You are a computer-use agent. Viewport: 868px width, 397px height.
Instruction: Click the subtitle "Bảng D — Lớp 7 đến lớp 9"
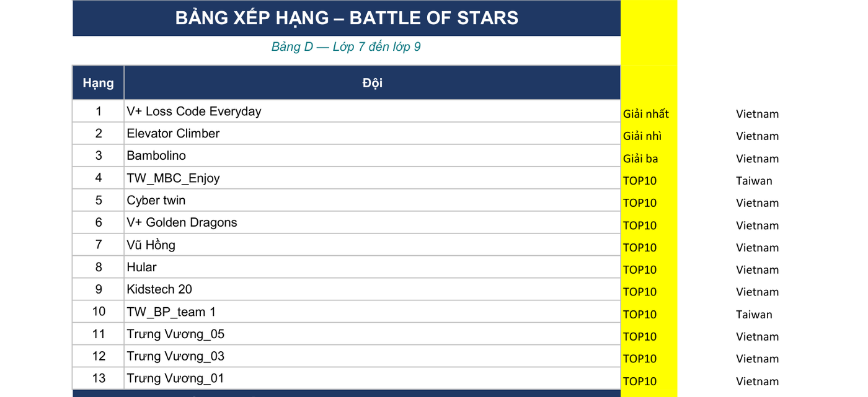click(x=346, y=47)
